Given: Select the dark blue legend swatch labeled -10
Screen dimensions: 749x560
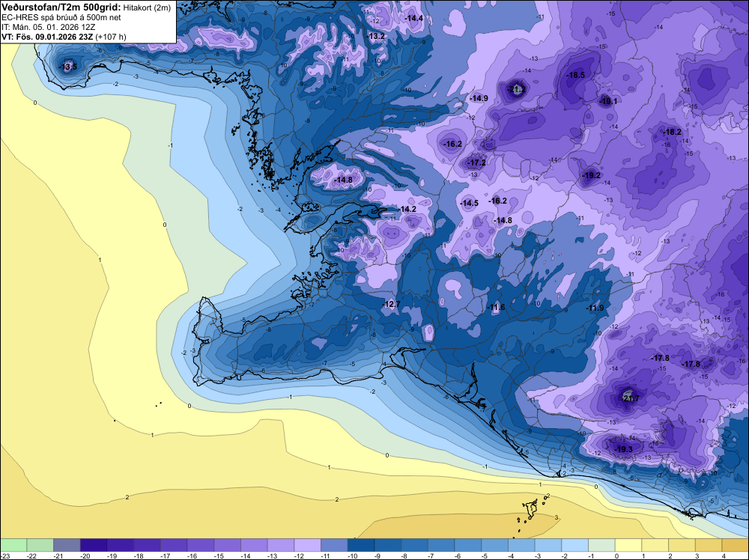Looking at the screenshot, I should pos(361,545).
